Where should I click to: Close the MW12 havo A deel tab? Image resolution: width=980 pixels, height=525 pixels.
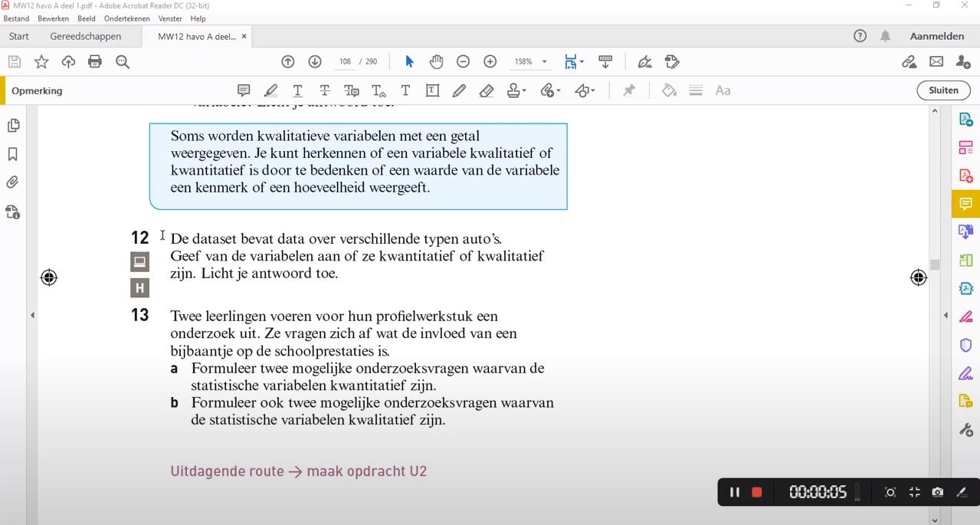click(244, 36)
